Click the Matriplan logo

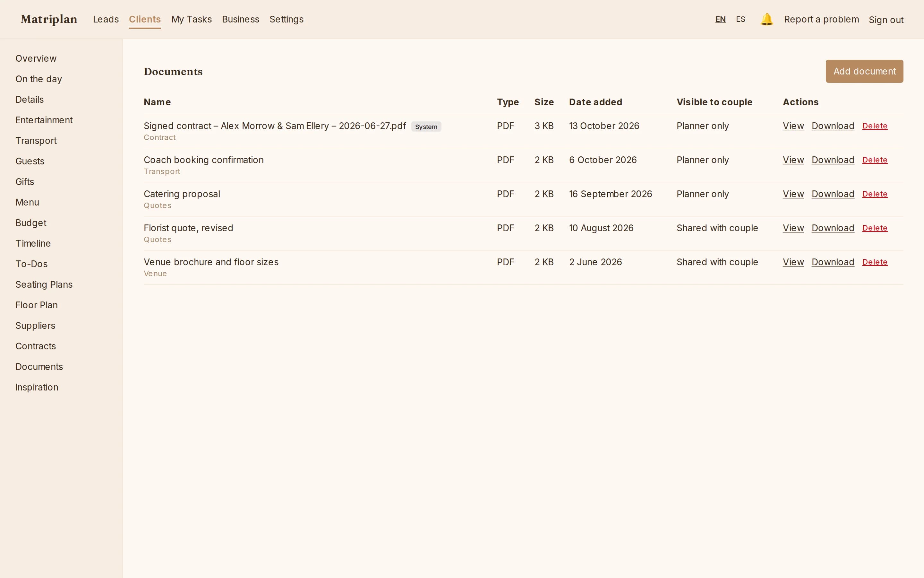(49, 19)
